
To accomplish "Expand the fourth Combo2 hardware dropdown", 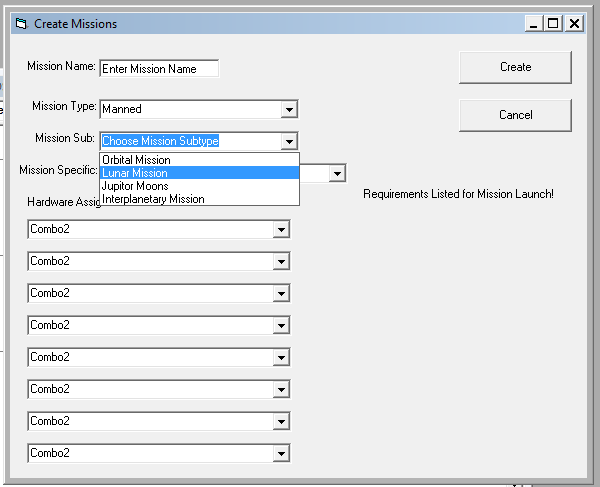I will [280, 325].
